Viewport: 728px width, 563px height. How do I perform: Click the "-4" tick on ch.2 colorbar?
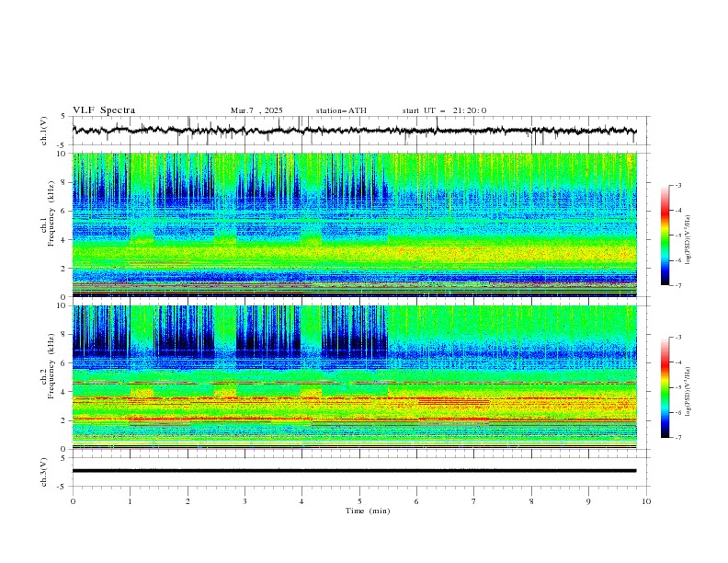678,362
